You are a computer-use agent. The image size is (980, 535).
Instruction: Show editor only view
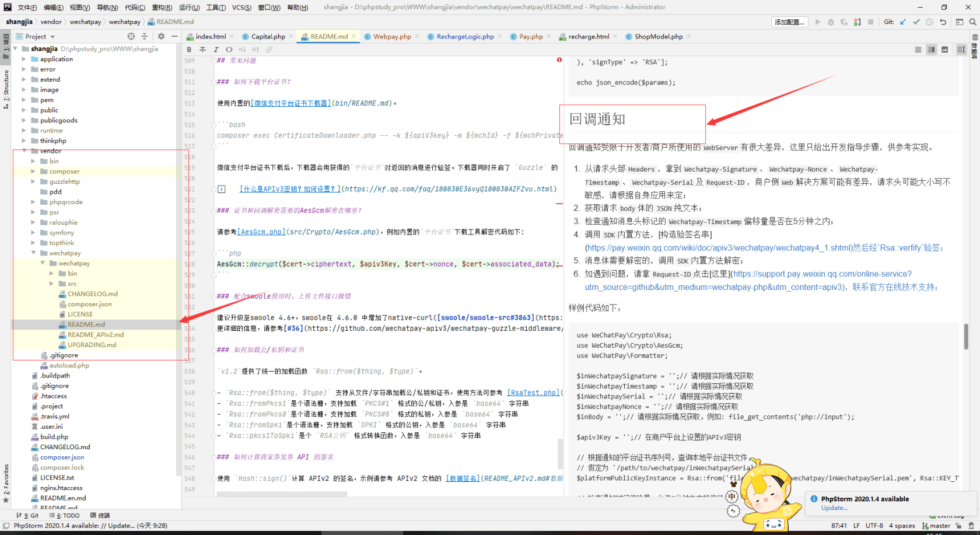click(918, 50)
